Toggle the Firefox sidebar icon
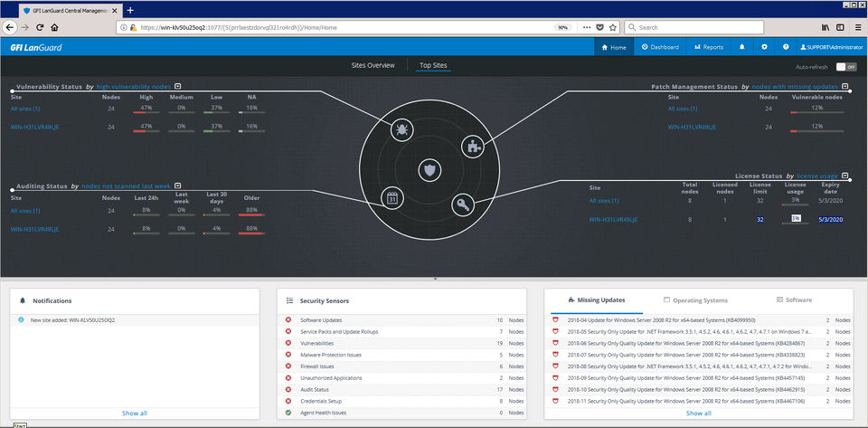 (x=840, y=27)
